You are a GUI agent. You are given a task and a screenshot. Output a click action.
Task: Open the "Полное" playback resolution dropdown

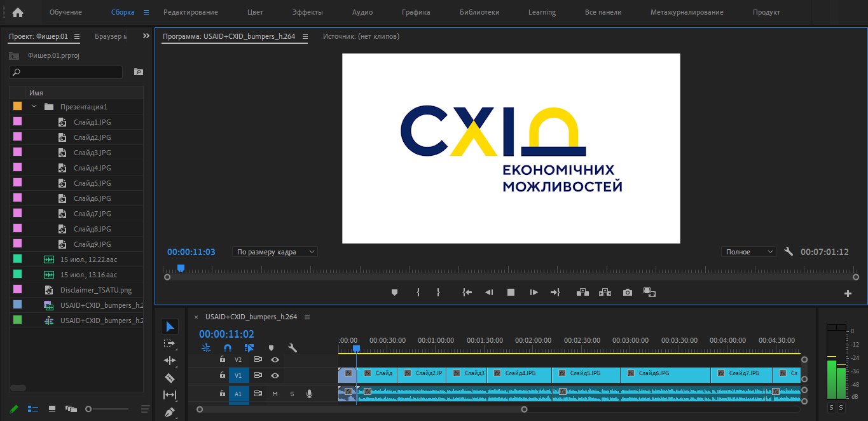(x=748, y=252)
